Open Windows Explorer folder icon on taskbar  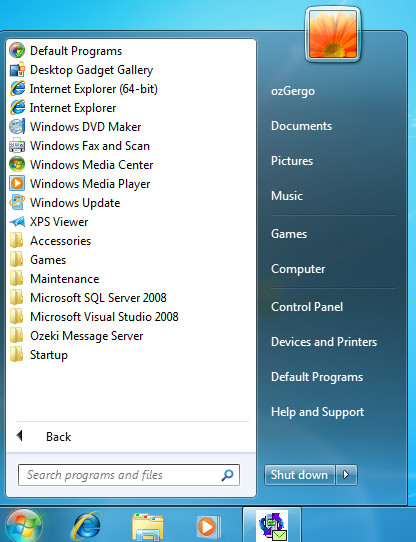[x=148, y=527]
